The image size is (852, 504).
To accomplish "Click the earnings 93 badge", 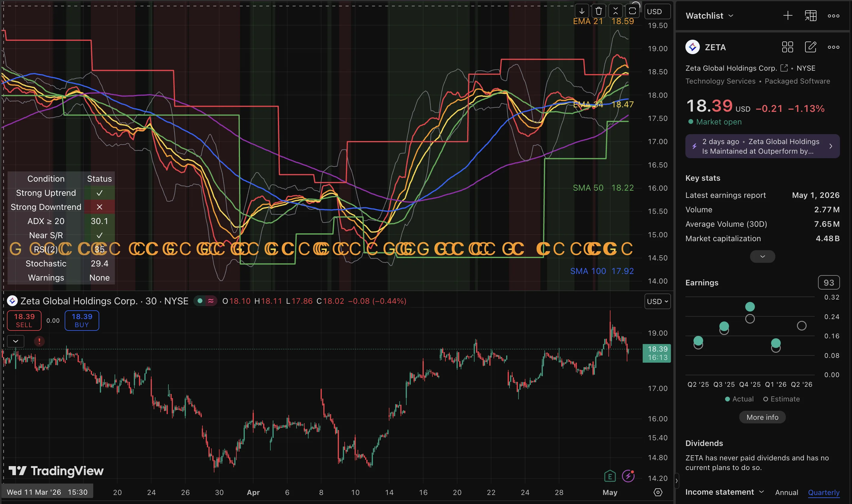I will (829, 282).
